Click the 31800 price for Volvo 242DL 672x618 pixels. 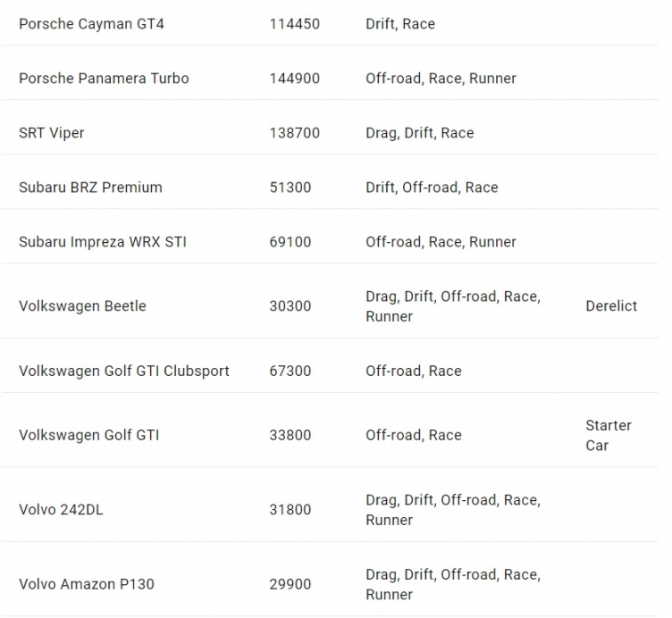click(290, 510)
